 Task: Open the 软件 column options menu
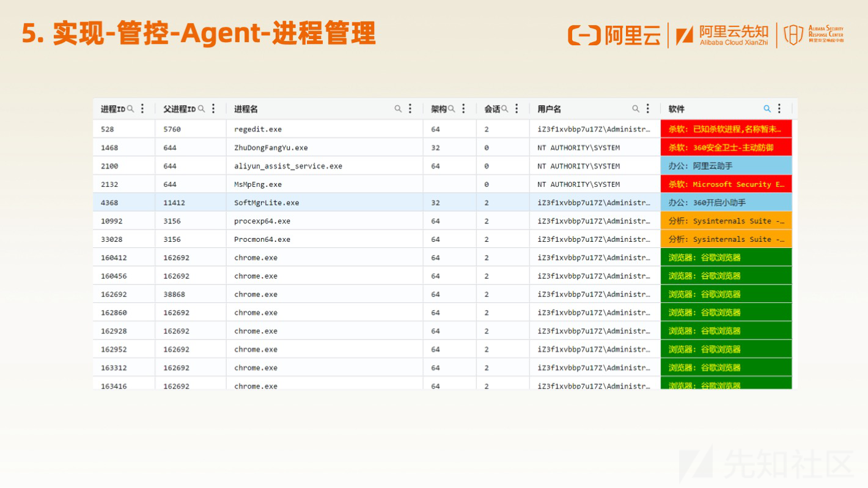779,109
